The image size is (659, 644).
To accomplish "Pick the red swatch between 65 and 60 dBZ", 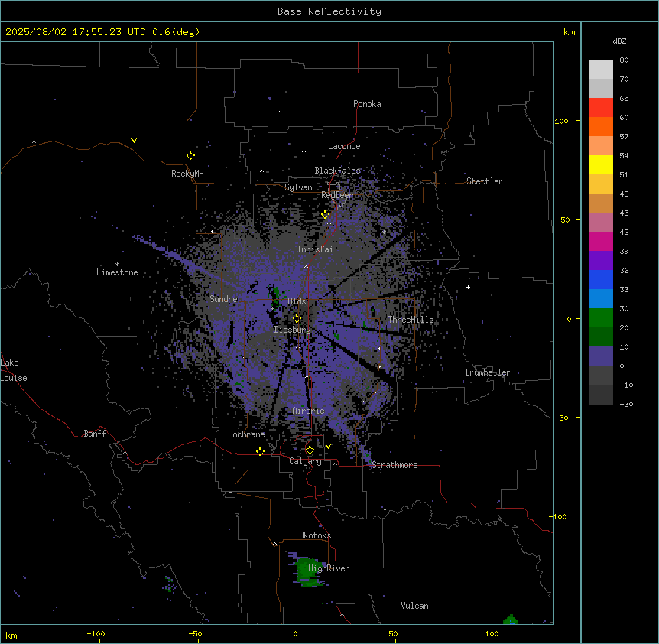I will [x=601, y=108].
